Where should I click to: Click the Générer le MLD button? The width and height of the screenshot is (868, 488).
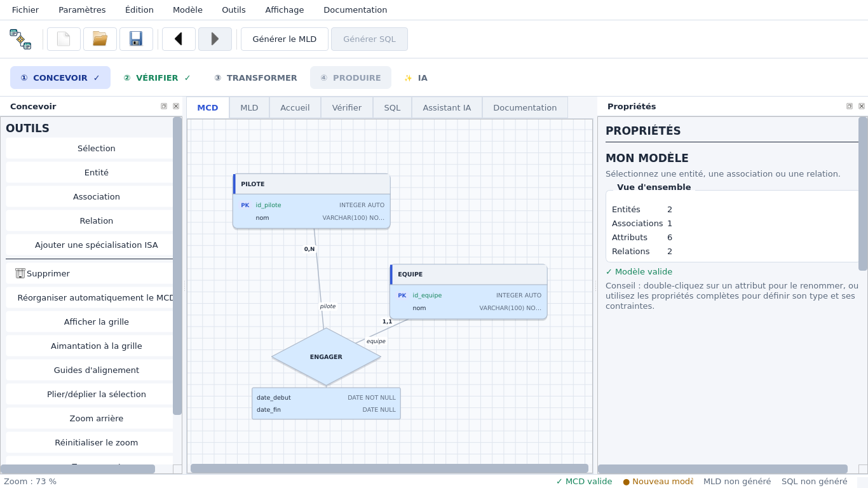(285, 39)
